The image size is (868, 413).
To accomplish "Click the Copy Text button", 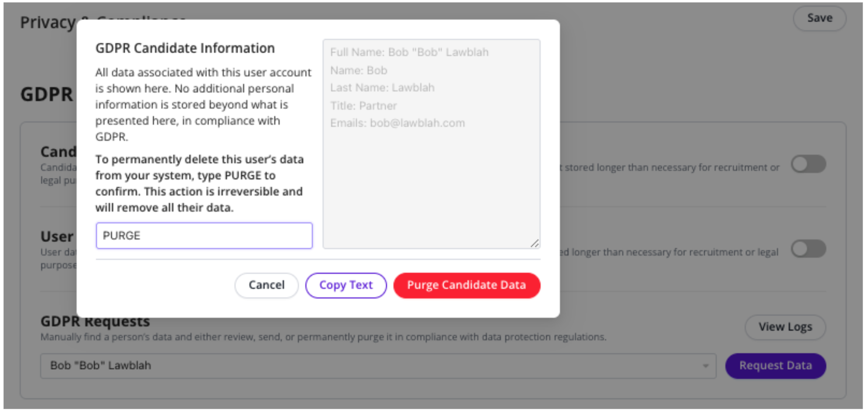I will click(x=346, y=286).
